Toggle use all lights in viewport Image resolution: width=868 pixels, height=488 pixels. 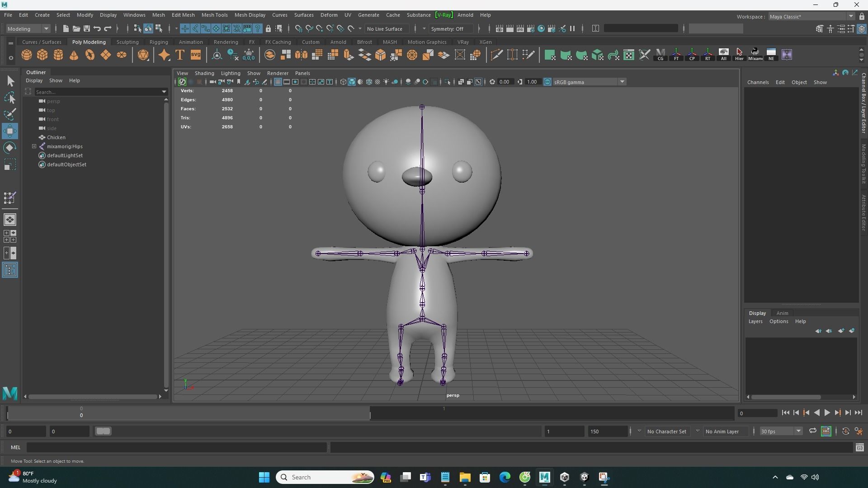click(386, 82)
